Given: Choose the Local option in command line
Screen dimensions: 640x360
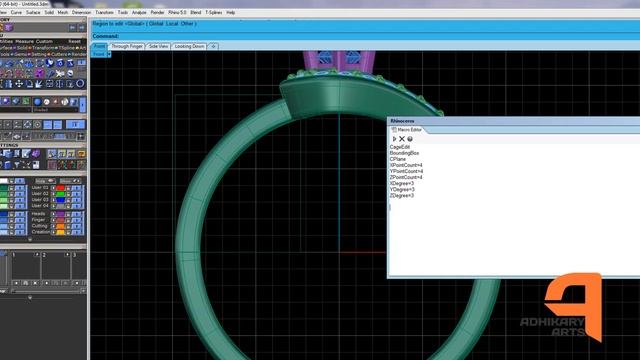Looking at the screenshot, I should (172, 24).
